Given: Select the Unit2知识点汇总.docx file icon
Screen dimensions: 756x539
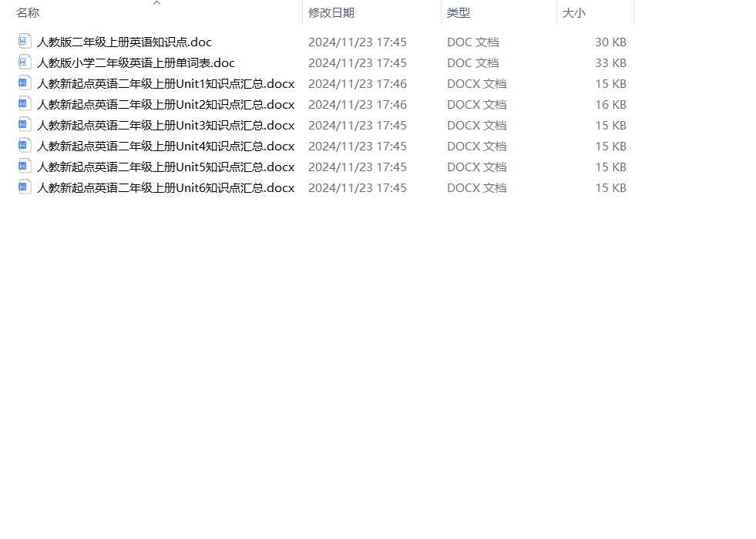Looking at the screenshot, I should (x=25, y=104).
